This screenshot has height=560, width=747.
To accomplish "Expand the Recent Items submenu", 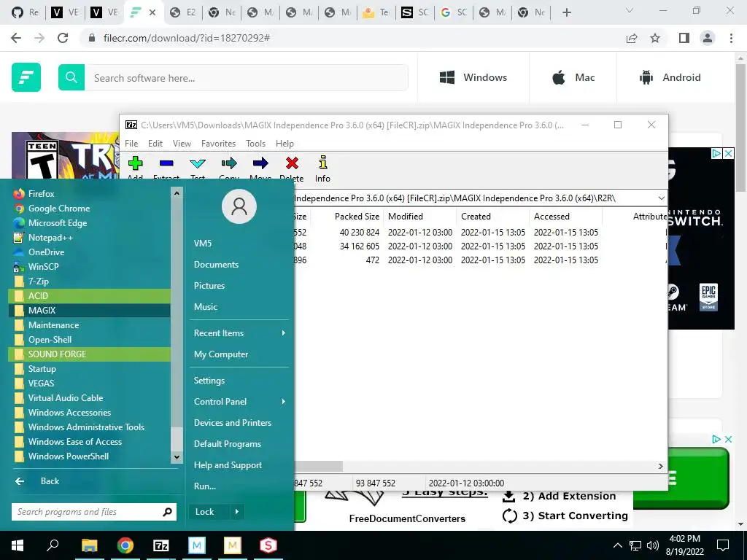I will point(239,333).
